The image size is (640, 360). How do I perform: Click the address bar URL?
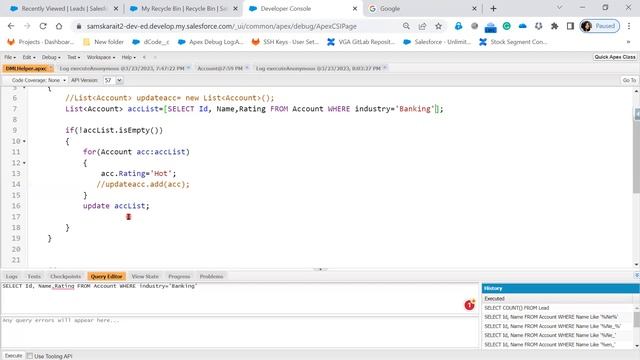(x=222, y=26)
